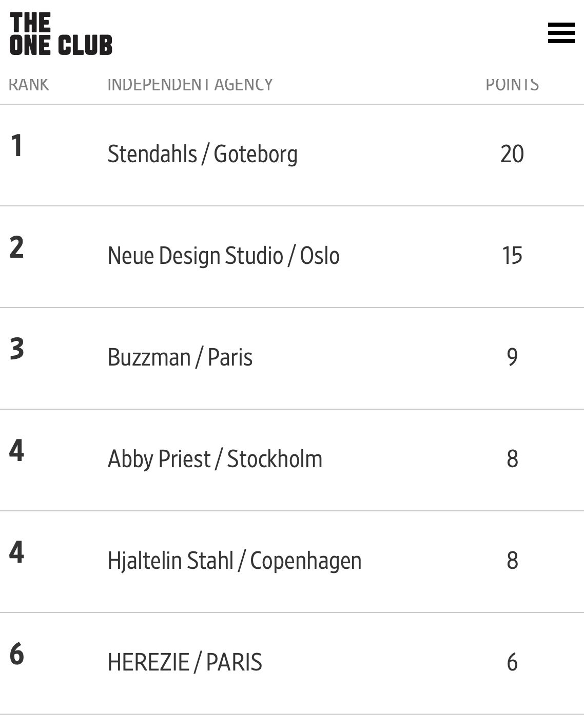Screen dimensions: 584x728
Task: Open Buzzman / Paris agency entry
Action: (180, 357)
